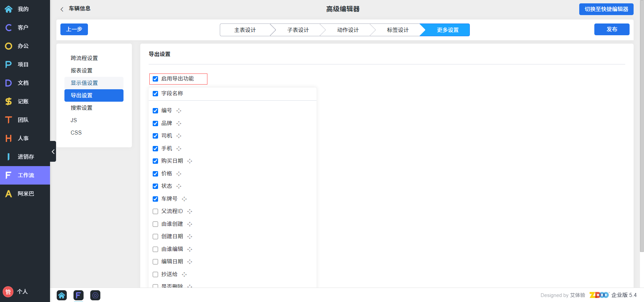
Task: Click the vertical page scrollbar
Action: click(x=642, y=134)
